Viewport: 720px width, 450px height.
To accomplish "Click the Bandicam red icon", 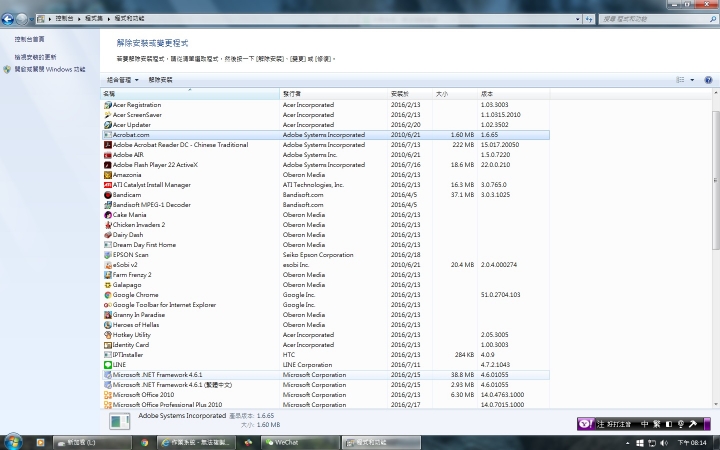I will (108, 195).
